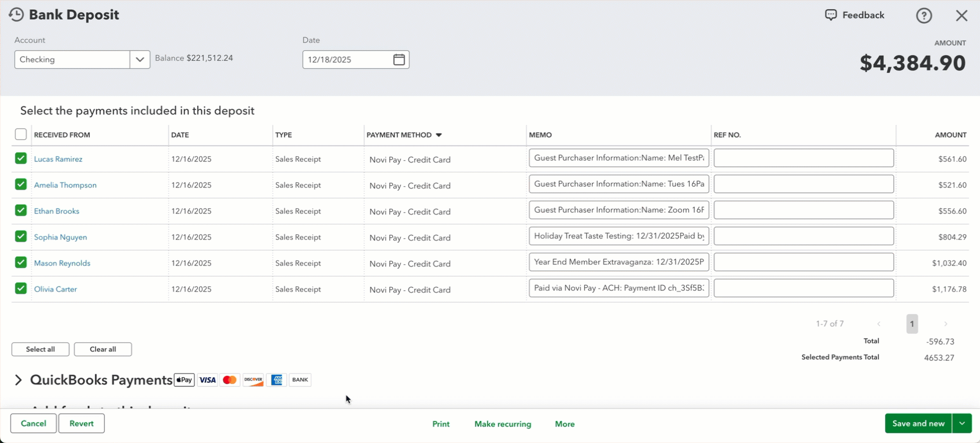
Task: Open the More menu in footer
Action: [565, 424]
